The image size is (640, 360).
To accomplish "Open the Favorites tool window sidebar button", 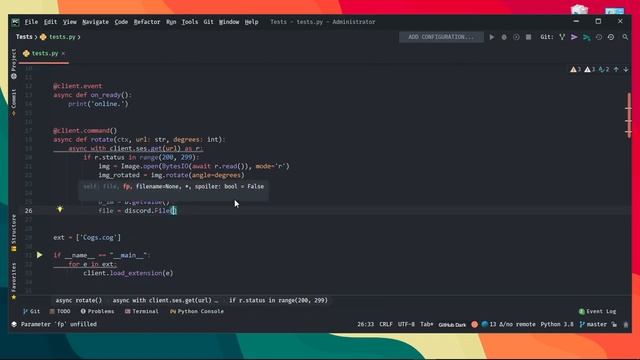I will pos(14,281).
